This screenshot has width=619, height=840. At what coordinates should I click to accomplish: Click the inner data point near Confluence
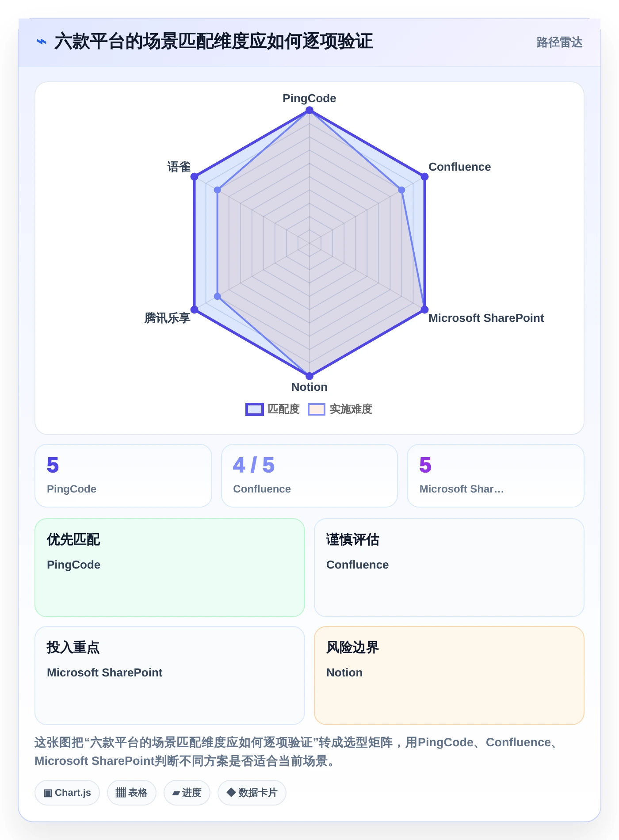[x=401, y=190]
